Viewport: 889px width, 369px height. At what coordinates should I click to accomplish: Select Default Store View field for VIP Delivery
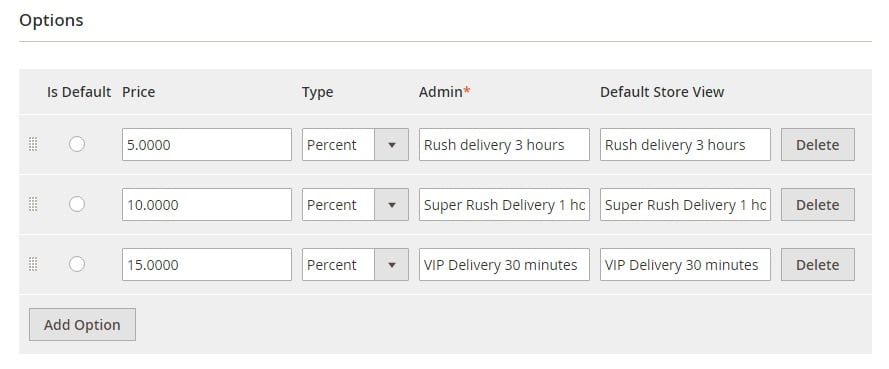(x=685, y=264)
